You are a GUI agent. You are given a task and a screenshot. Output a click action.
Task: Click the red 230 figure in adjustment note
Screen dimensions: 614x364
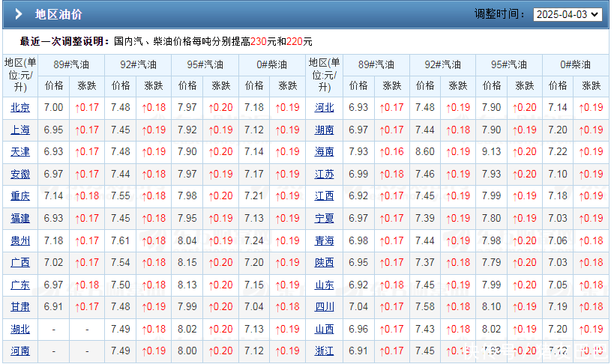click(x=259, y=41)
